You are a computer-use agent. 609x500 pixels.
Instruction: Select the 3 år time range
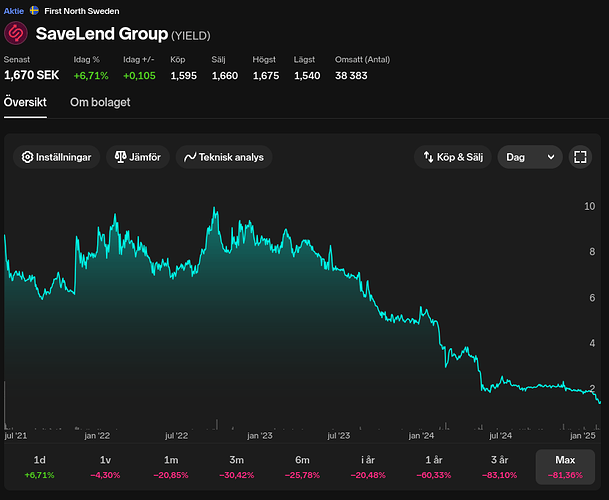(x=499, y=467)
